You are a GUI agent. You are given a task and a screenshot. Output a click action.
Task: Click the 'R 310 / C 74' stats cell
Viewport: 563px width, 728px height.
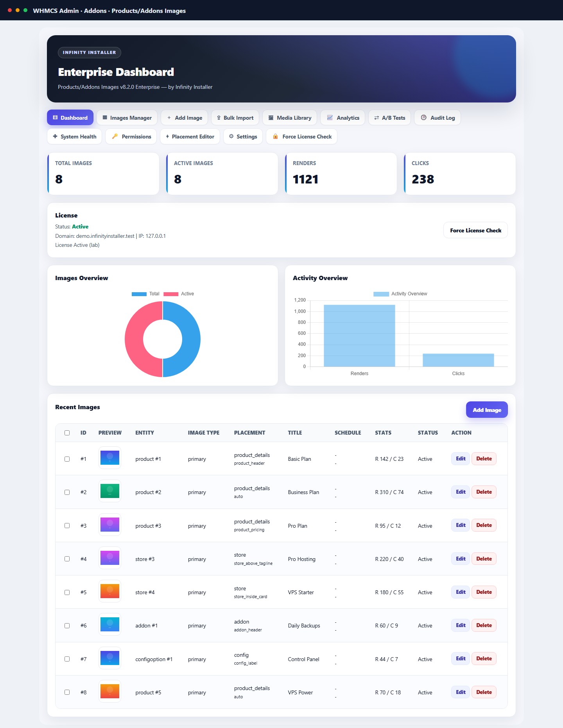[389, 492]
